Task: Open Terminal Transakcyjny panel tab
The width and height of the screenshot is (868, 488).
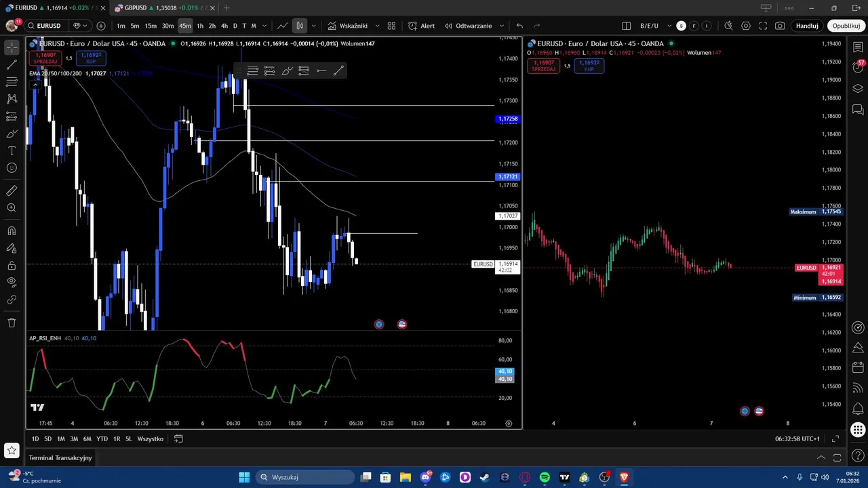Action: point(60,457)
